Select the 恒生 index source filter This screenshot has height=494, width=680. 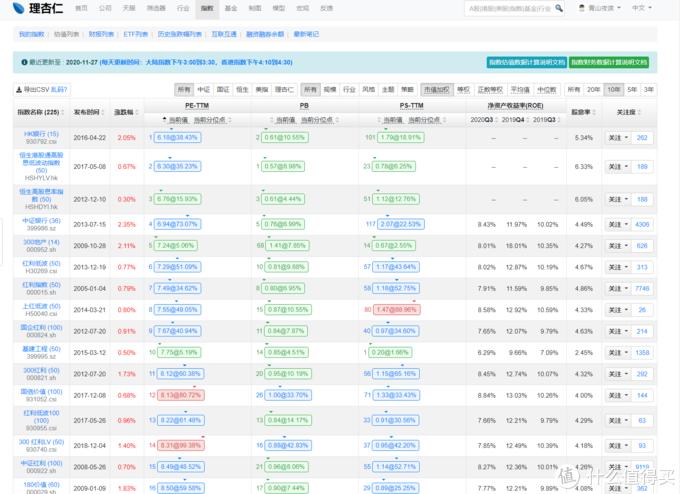pyautogui.click(x=243, y=89)
